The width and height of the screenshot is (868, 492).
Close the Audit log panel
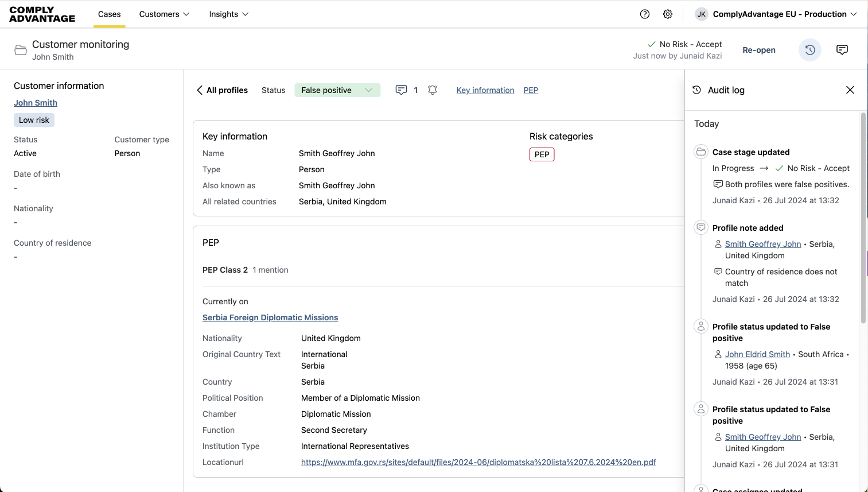(x=850, y=90)
